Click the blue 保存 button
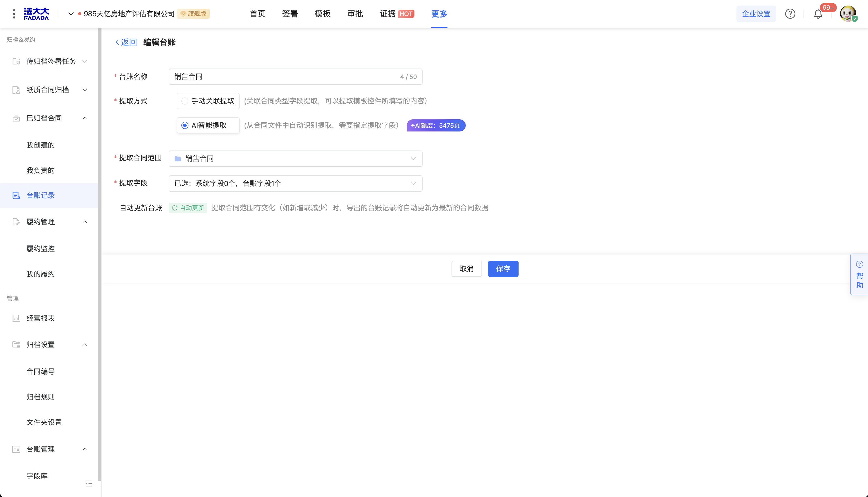The width and height of the screenshot is (868, 497). pos(503,269)
